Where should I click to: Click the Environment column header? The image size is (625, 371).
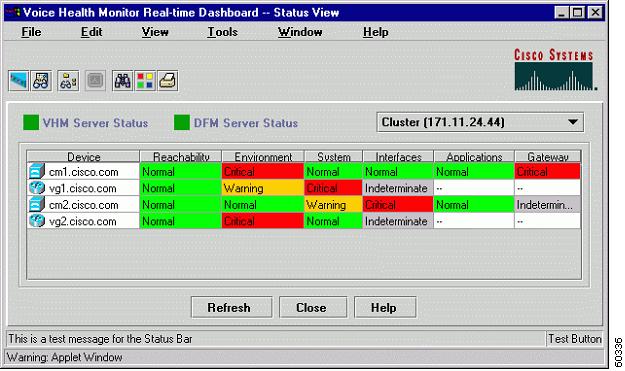(263, 157)
